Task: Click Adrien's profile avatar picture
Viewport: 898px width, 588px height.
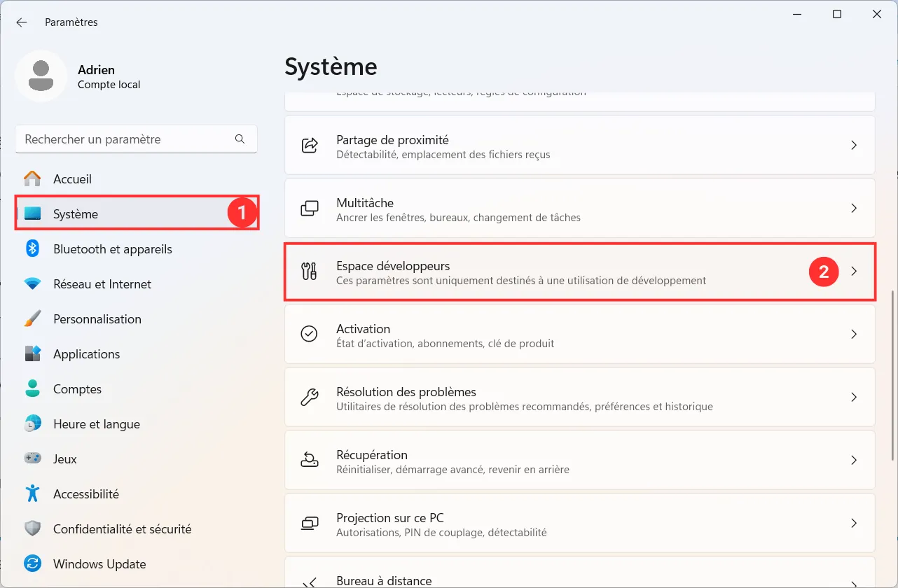Action: (x=41, y=76)
